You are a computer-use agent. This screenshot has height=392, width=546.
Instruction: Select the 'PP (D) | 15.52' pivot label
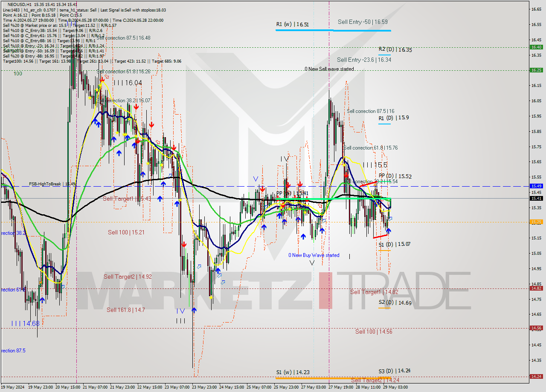point(395,176)
